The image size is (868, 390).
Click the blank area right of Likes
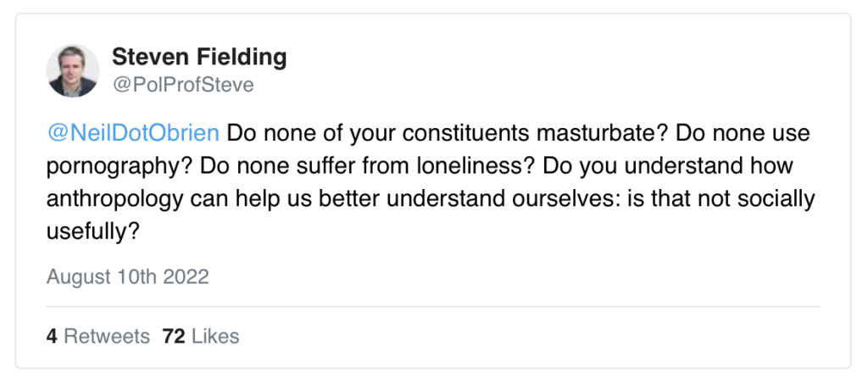pos(509,337)
